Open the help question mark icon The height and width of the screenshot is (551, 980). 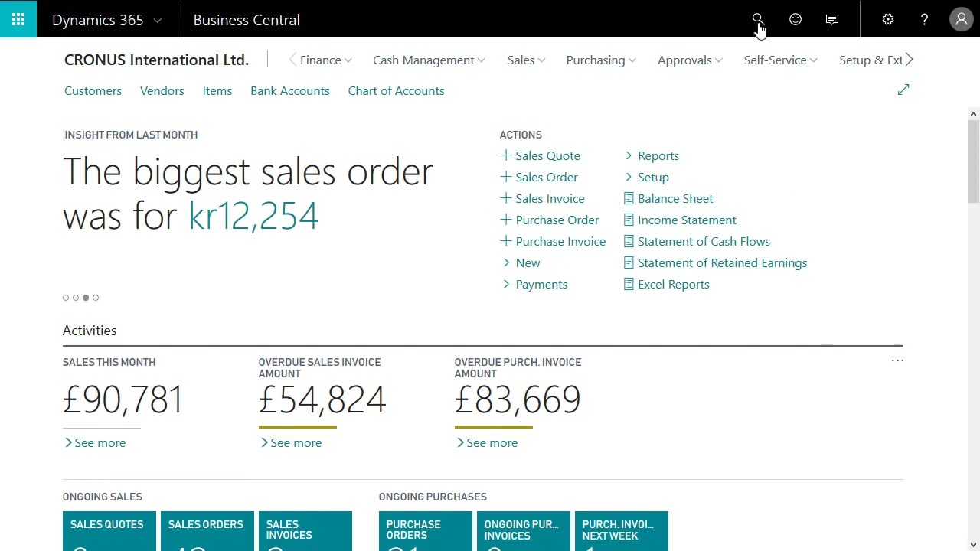pyautogui.click(x=925, y=20)
